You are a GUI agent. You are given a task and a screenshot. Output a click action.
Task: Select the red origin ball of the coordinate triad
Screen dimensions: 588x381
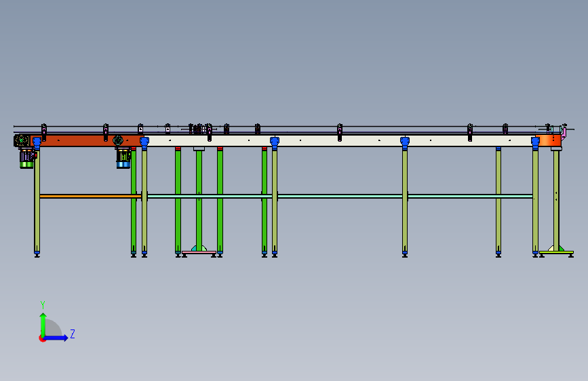coord(42,338)
